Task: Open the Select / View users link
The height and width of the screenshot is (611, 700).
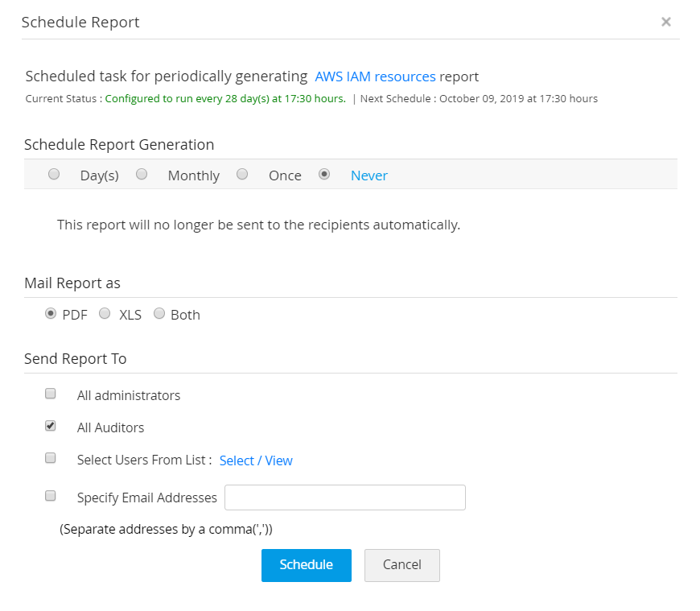Action: (x=256, y=460)
